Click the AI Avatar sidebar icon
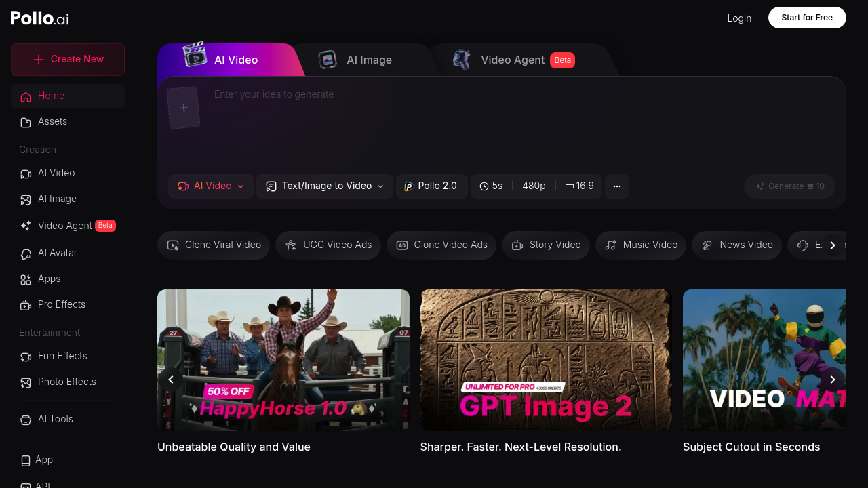Image resolution: width=868 pixels, height=488 pixels. (x=26, y=253)
